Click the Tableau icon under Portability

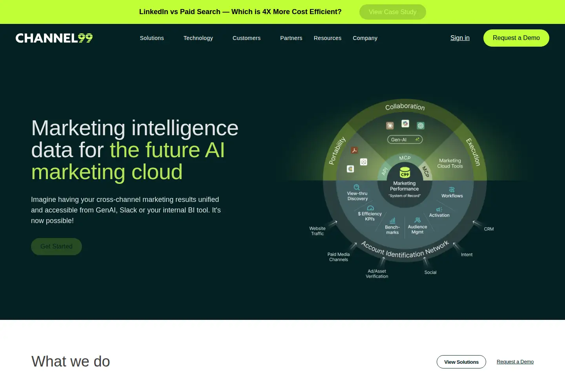coord(364,162)
